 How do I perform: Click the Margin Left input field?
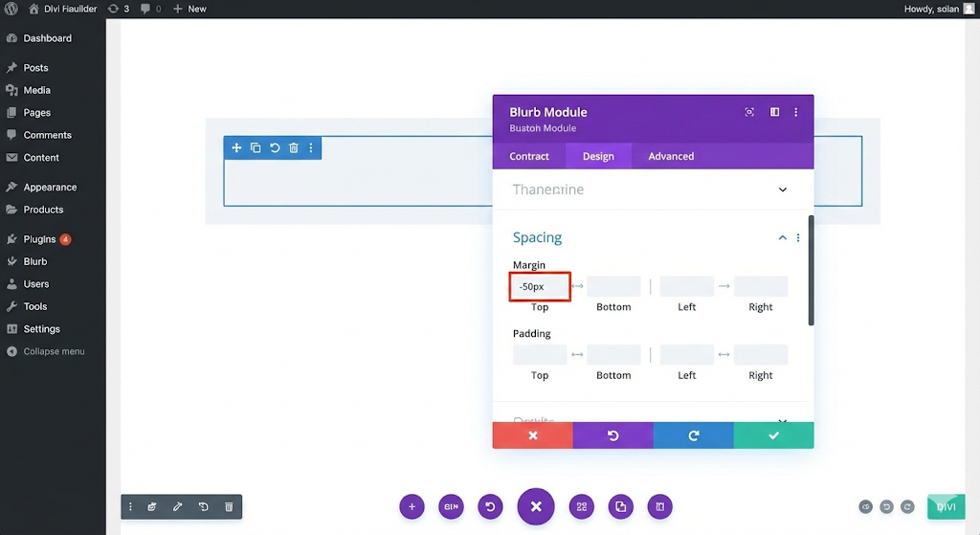click(687, 286)
